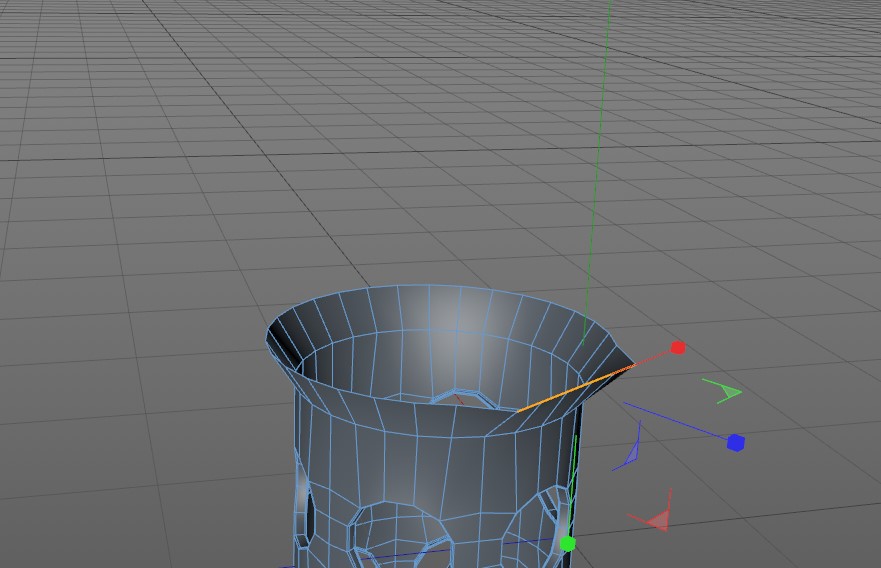Grab the green Y-axis cube handle
Image resolution: width=881 pixels, height=568 pixels.
coord(568,544)
